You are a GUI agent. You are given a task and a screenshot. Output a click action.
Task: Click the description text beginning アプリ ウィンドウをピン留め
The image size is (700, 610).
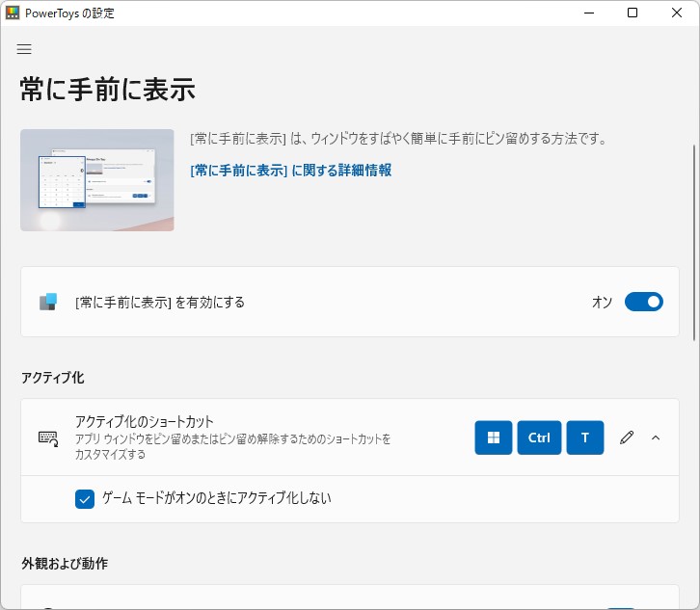(x=233, y=447)
